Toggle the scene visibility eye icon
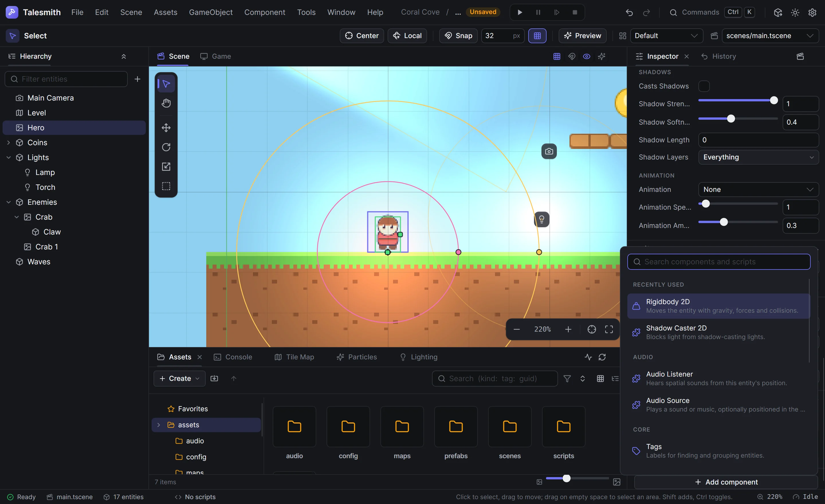 click(x=586, y=56)
